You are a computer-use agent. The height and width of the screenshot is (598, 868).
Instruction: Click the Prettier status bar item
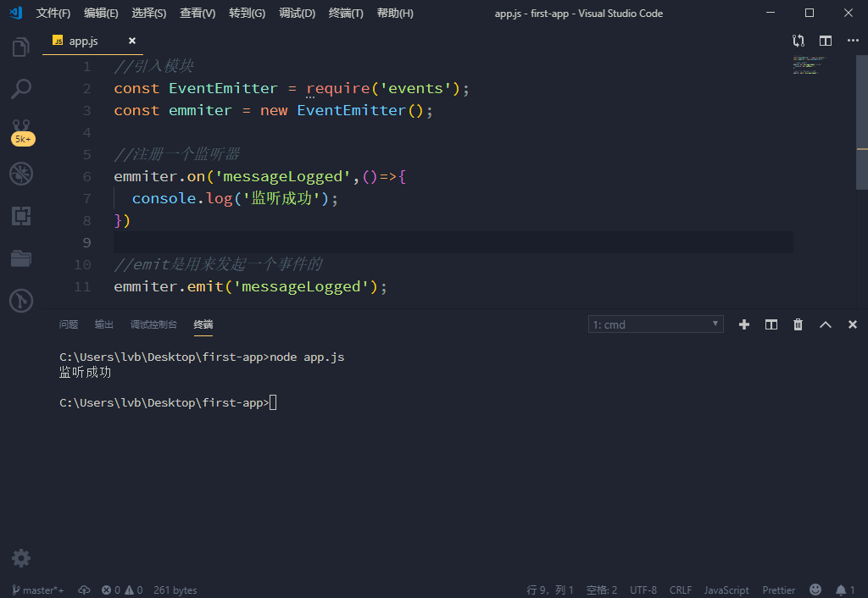[x=779, y=590]
